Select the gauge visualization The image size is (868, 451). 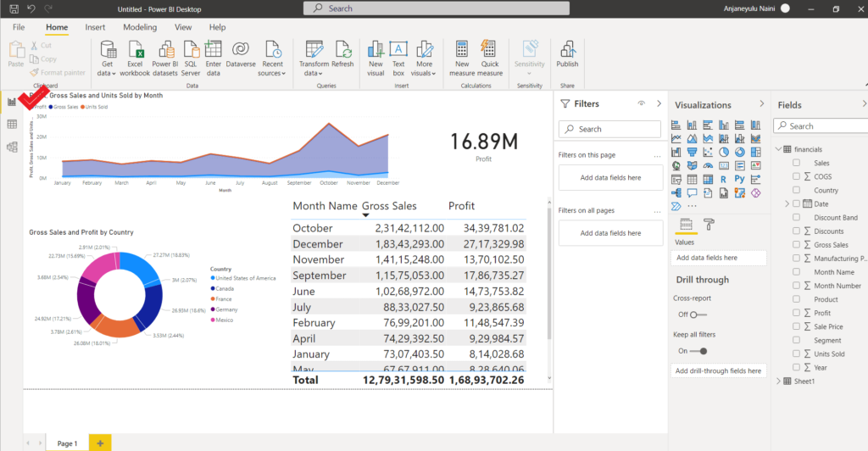(x=708, y=165)
